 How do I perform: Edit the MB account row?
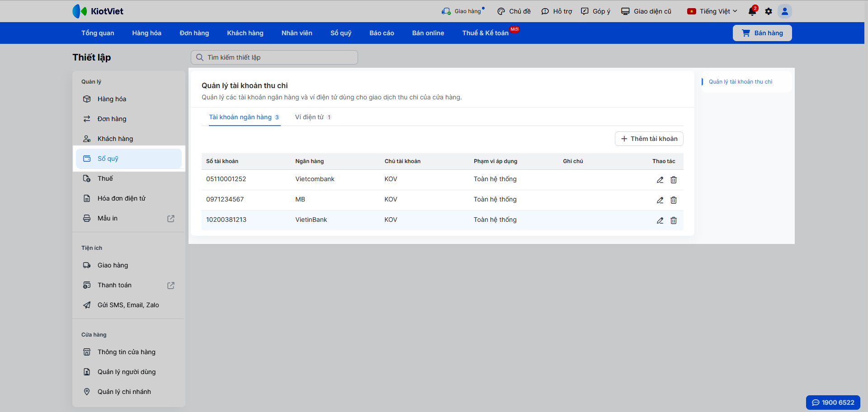[x=660, y=200]
